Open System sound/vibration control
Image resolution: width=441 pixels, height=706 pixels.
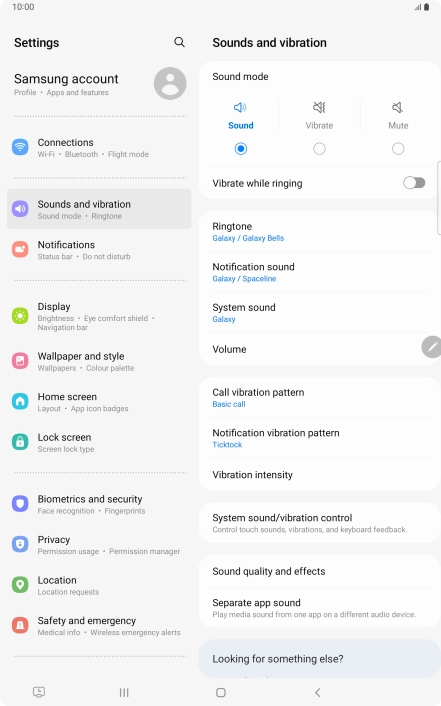[x=319, y=523]
